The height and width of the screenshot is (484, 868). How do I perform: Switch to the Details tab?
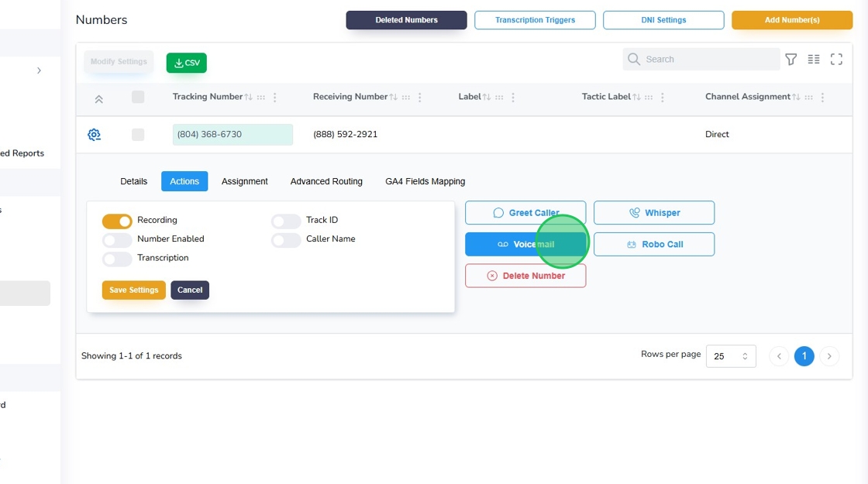134,181
